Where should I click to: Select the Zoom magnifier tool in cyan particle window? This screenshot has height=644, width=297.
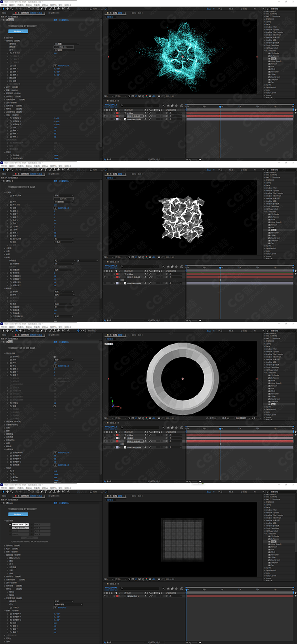11,8
